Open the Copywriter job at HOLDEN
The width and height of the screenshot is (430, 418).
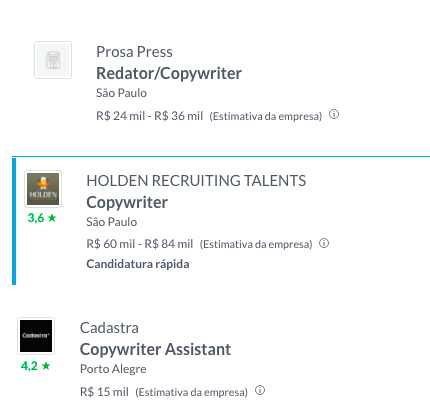[x=127, y=203]
